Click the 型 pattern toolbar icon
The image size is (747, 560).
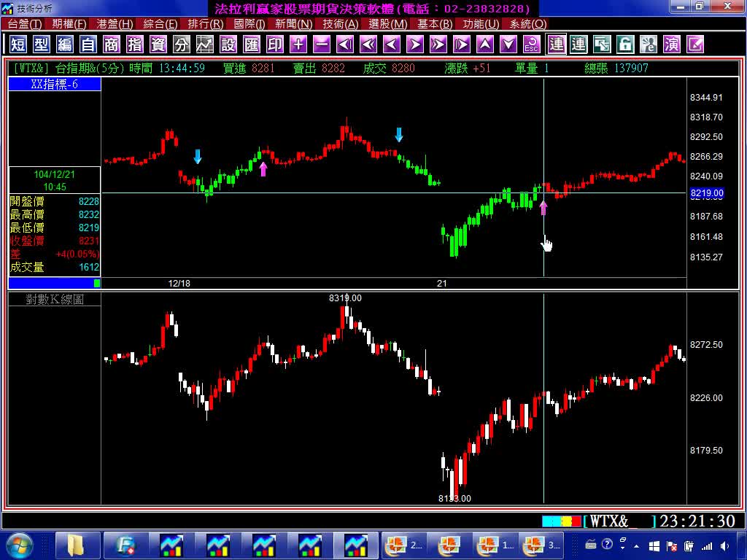(42, 44)
